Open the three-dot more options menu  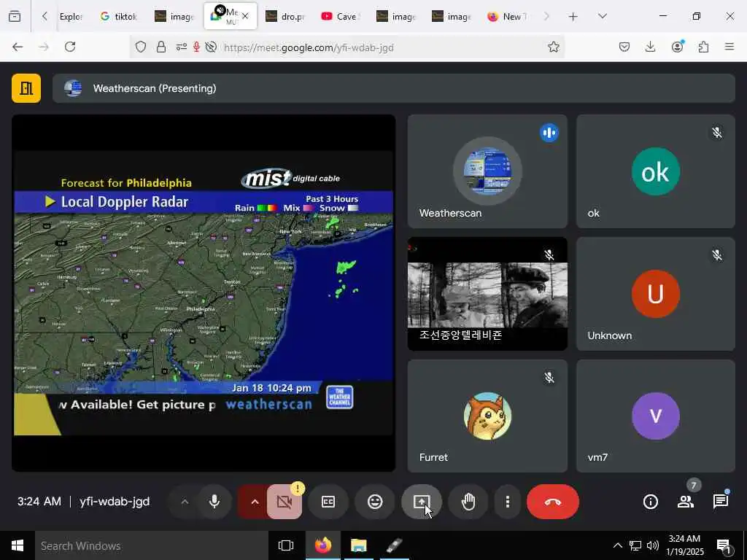point(508,502)
